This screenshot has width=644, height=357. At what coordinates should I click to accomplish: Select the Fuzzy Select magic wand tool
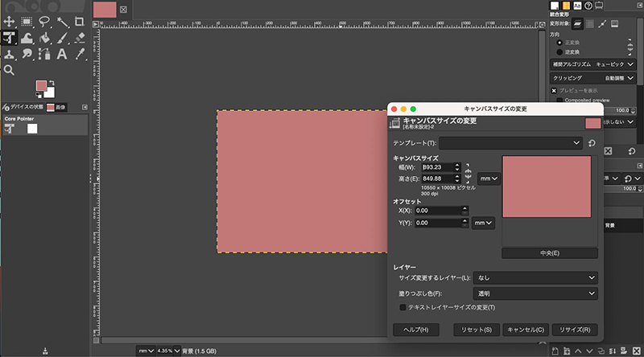pos(63,22)
